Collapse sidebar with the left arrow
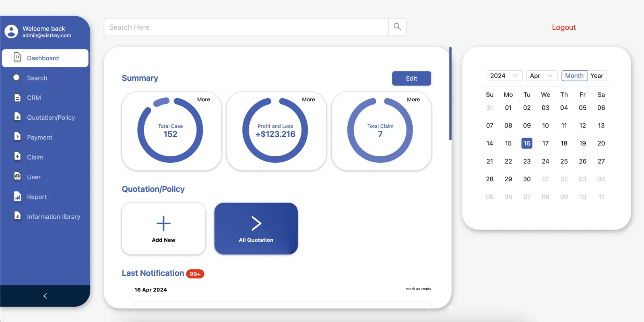644x322 pixels. coord(45,296)
